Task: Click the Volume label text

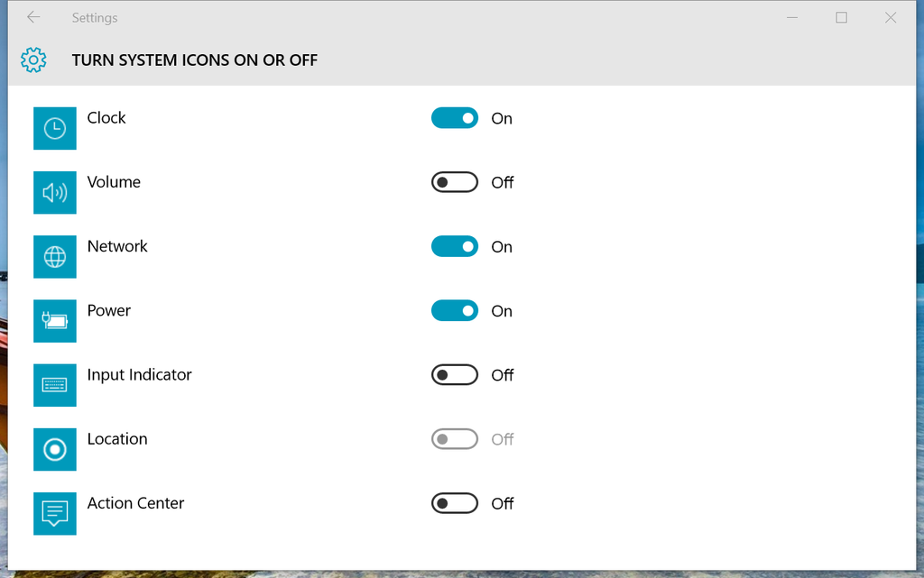Action: coord(114,182)
